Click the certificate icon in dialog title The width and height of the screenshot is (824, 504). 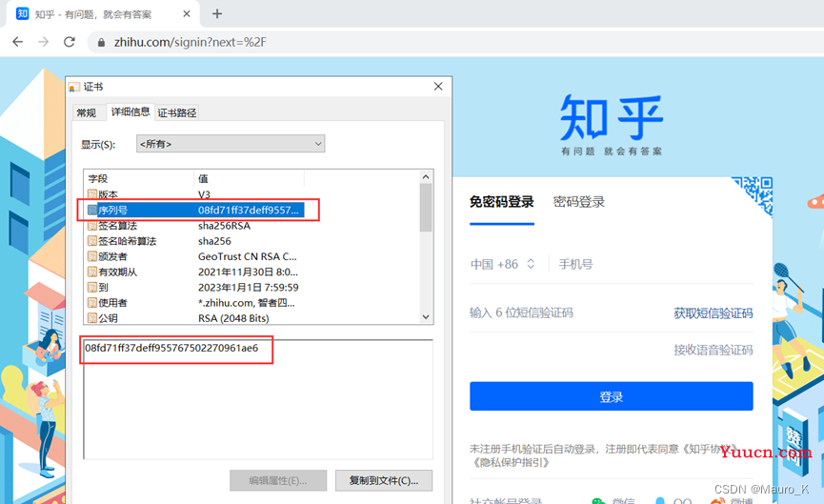tap(74, 87)
